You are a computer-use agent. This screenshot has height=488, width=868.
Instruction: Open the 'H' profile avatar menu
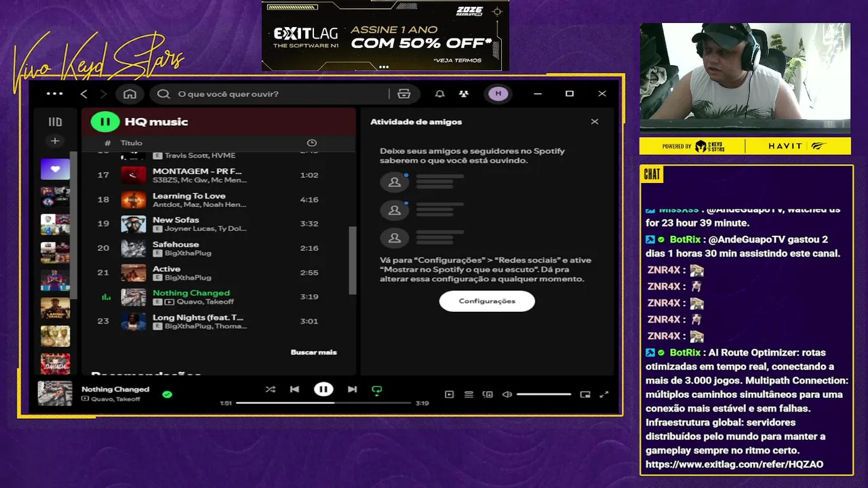pyautogui.click(x=498, y=94)
